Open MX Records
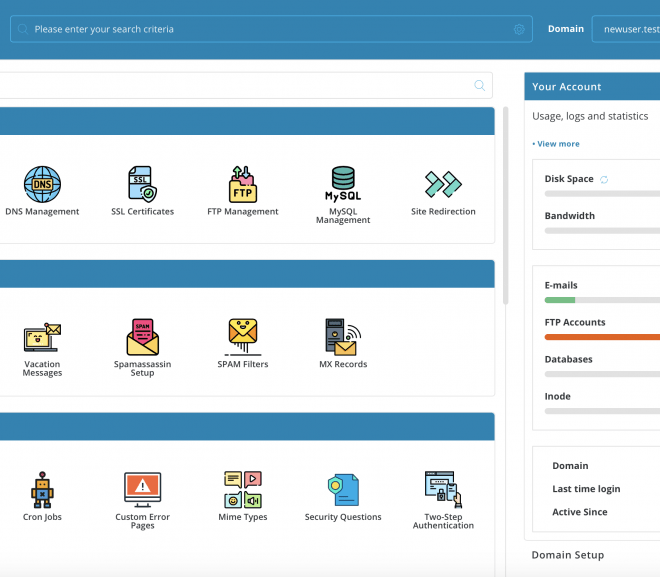This screenshot has width=660, height=577. pyautogui.click(x=343, y=343)
